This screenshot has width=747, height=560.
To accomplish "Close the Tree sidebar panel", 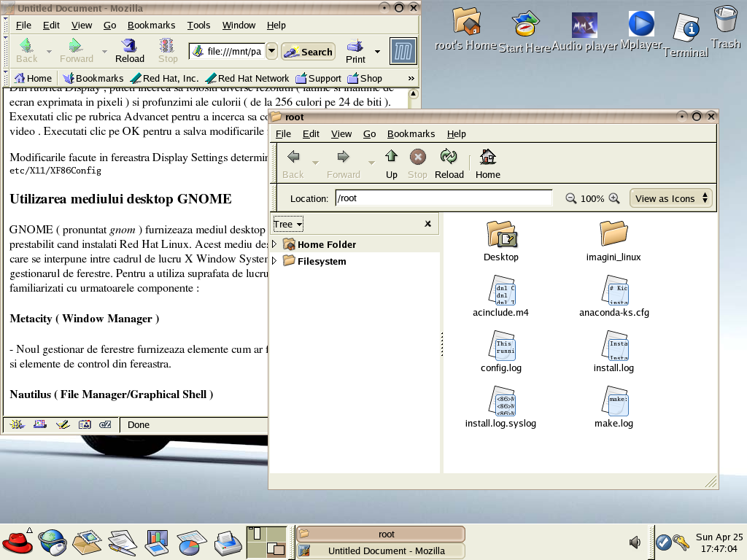I will [x=427, y=224].
